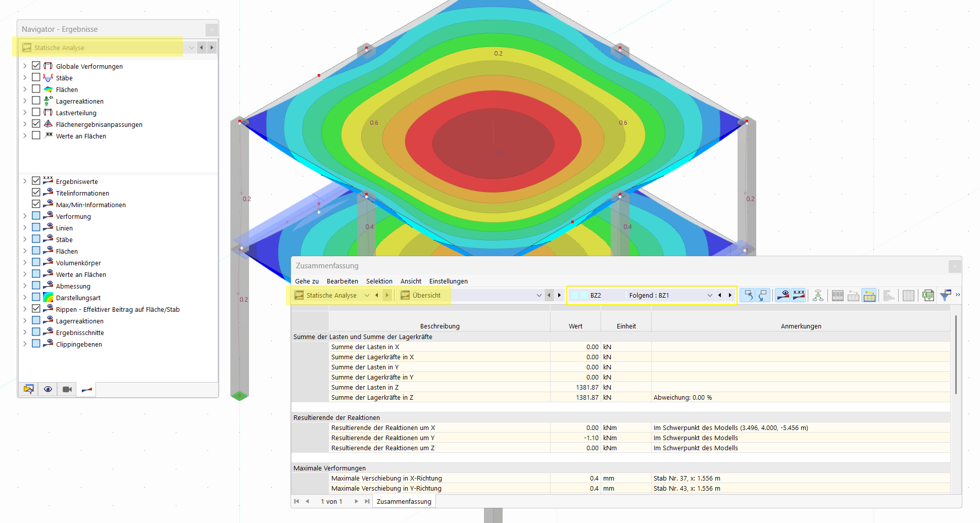Open the Selektion menu
The height and width of the screenshot is (523, 980).
point(379,281)
